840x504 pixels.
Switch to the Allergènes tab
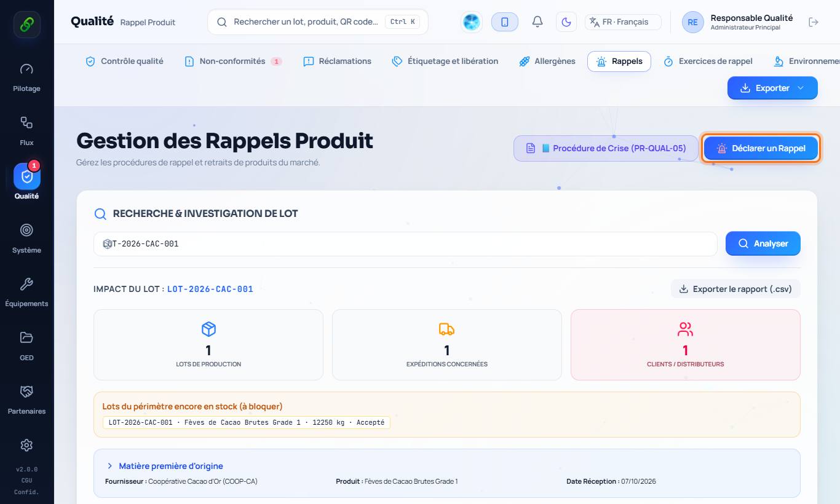coord(547,61)
